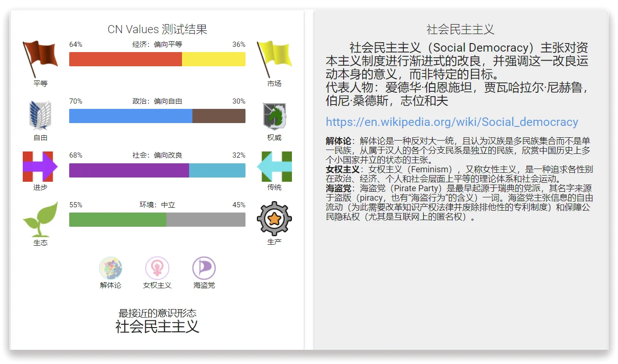The image size is (618, 364).
Task: Click the purple Progress arrow icon
Action: coord(40,167)
